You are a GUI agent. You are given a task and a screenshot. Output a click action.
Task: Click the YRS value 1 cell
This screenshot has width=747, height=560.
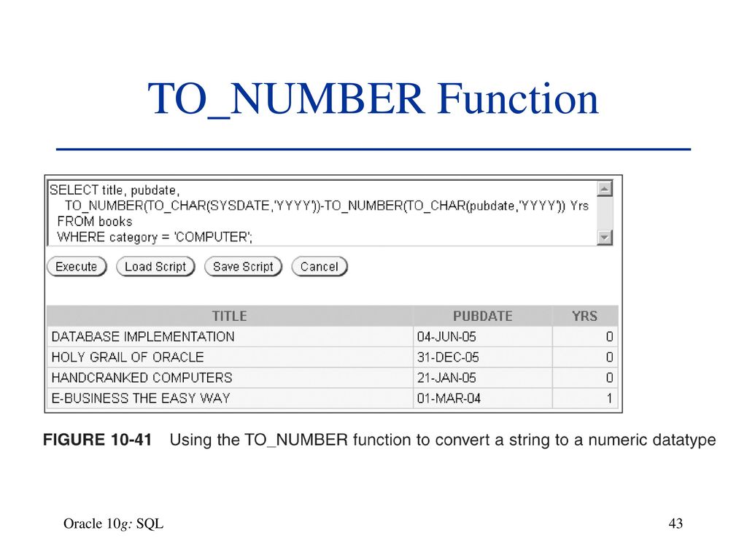(x=585, y=398)
